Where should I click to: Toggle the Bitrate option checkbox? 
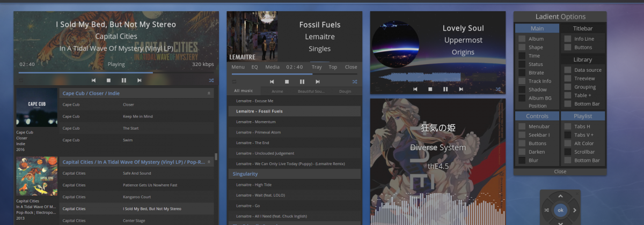click(522, 72)
